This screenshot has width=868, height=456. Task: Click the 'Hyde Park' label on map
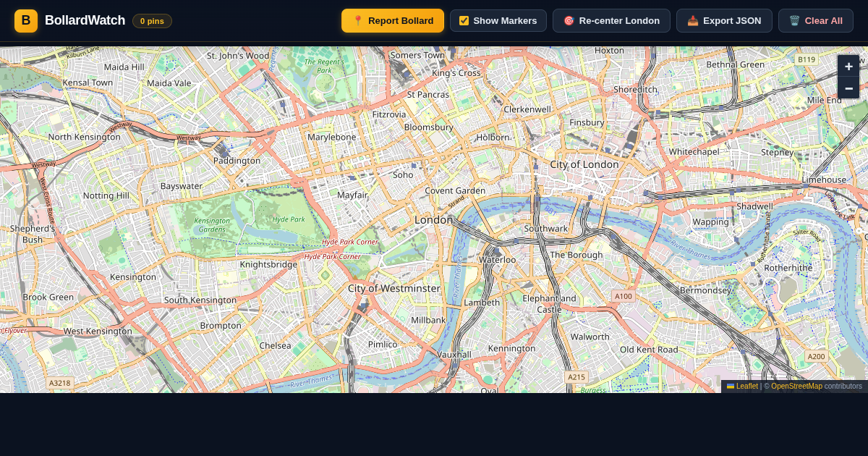289,219
